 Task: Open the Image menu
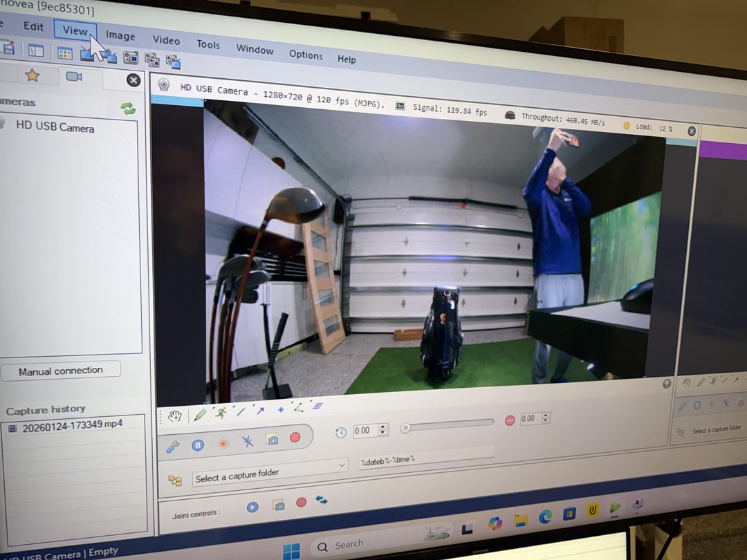click(x=120, y=36)
